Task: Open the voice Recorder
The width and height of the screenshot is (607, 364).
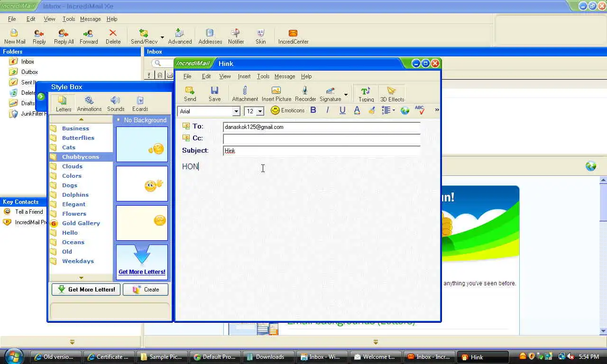Action: 305,94
